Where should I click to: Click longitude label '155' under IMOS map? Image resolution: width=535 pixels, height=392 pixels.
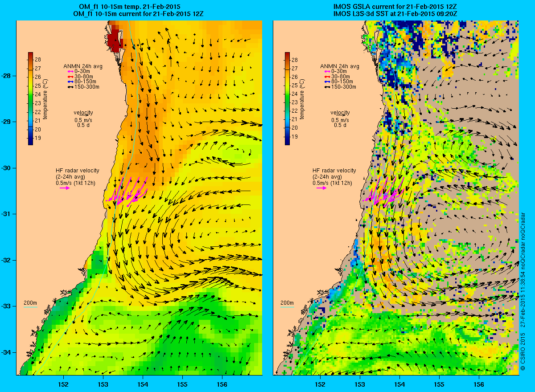click(x=439, y=384)
